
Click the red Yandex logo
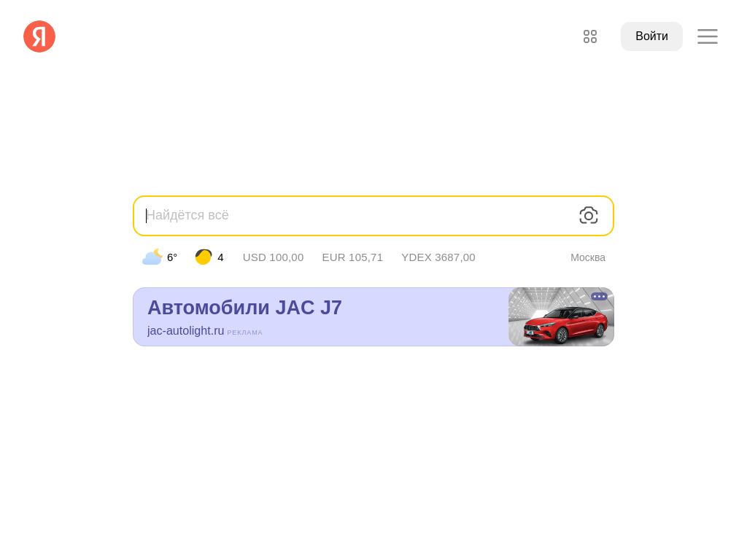39,36
